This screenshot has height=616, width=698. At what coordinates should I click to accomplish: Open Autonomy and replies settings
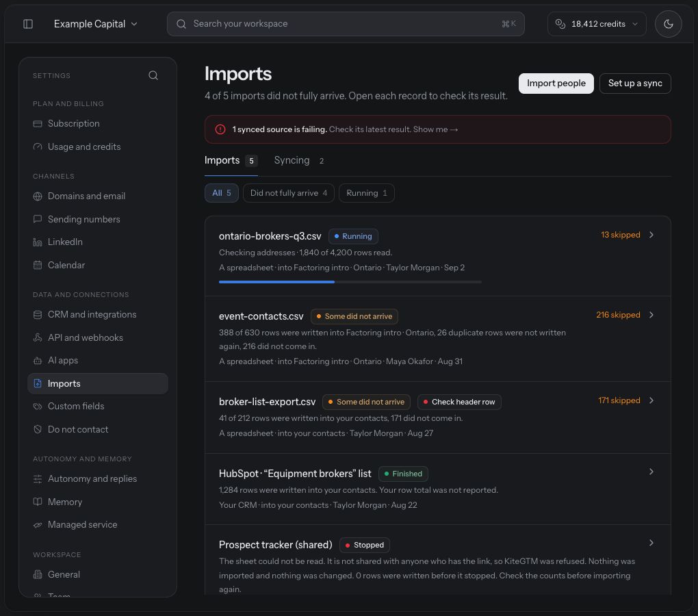(x=97, y=478)
